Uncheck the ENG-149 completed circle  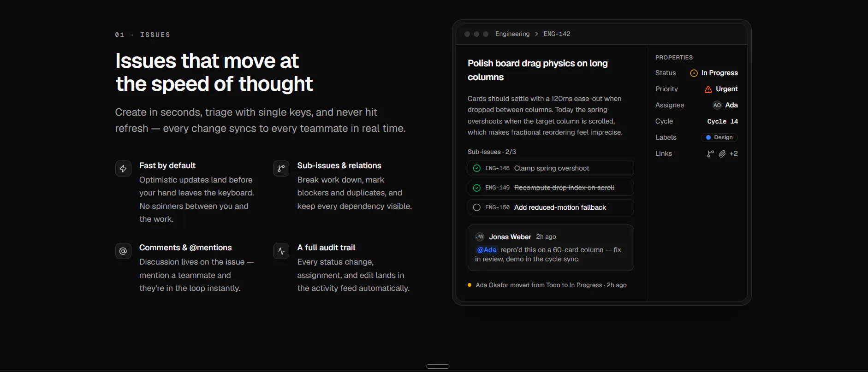[477, 188]
